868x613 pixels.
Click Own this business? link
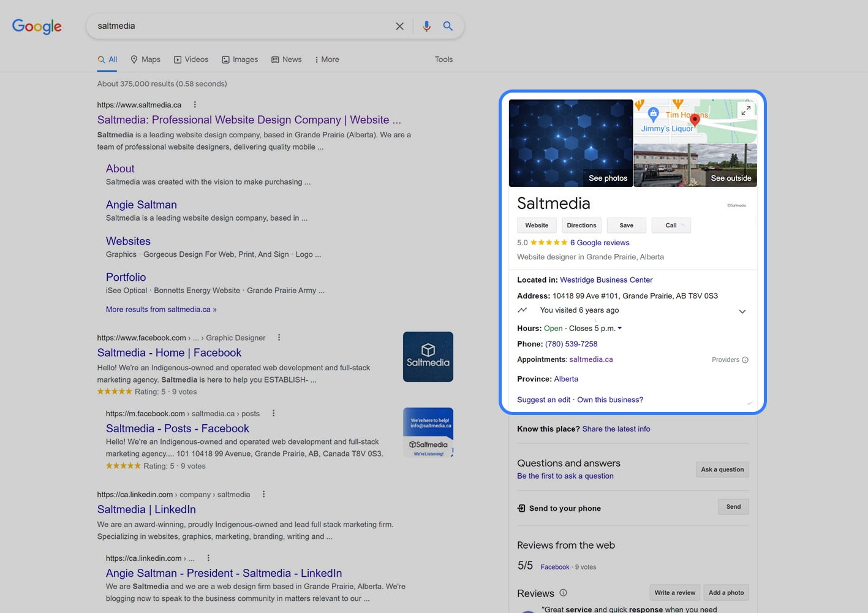point(610,400)
